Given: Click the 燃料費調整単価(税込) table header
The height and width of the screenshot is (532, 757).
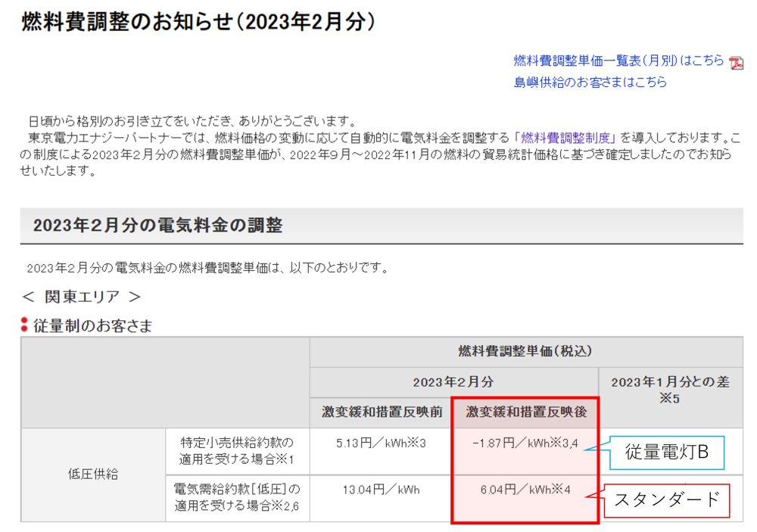Looking at the screenshot, I should pos(525,351).
